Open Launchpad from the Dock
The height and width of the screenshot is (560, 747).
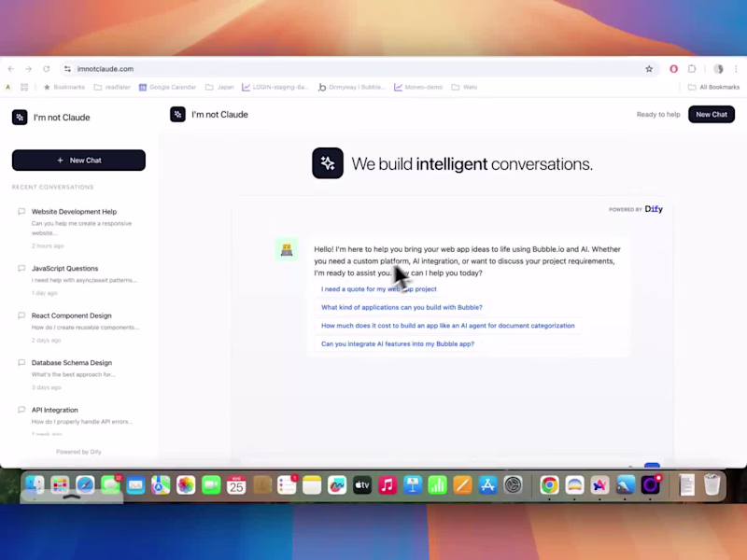60,485
